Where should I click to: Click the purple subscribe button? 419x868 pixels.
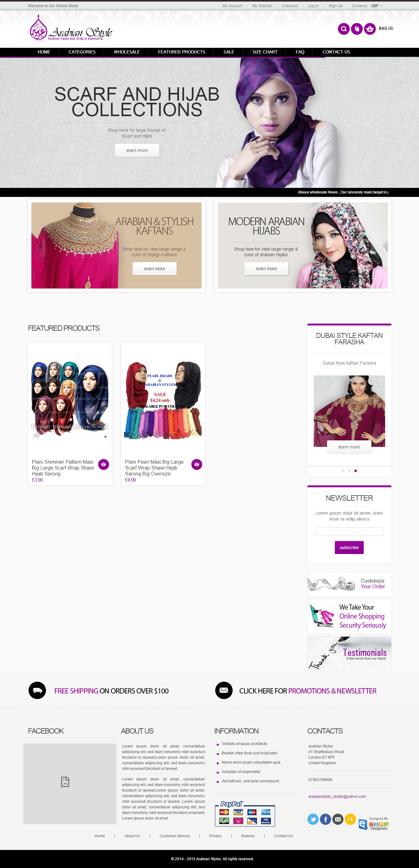point(349,548)
